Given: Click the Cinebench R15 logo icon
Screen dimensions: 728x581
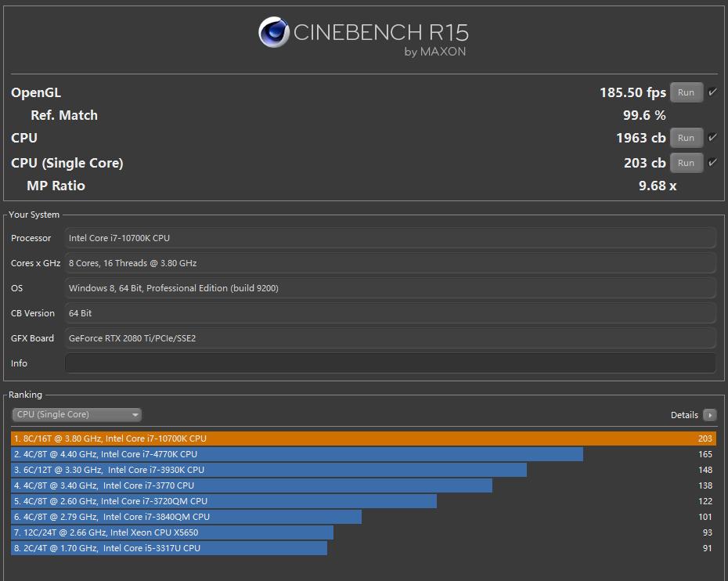Looking at the screenshot, I should click(x=274, y=32).
